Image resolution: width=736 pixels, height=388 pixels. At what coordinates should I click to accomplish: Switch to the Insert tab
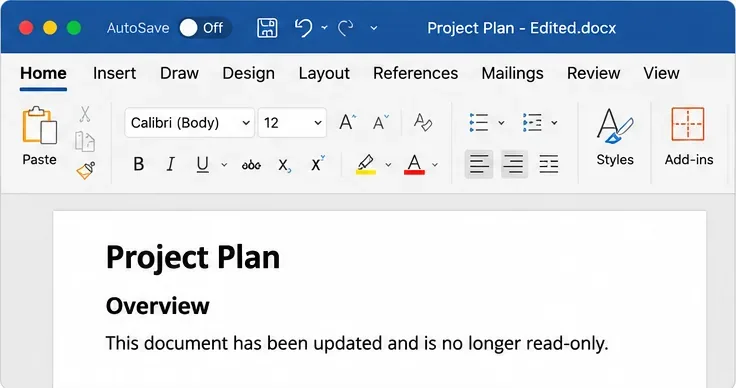pyautogui.click(x=114, y=74)
